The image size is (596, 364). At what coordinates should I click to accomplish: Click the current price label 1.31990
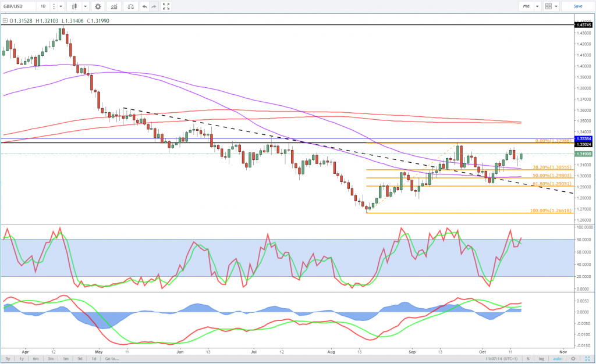tap(583, 154)
